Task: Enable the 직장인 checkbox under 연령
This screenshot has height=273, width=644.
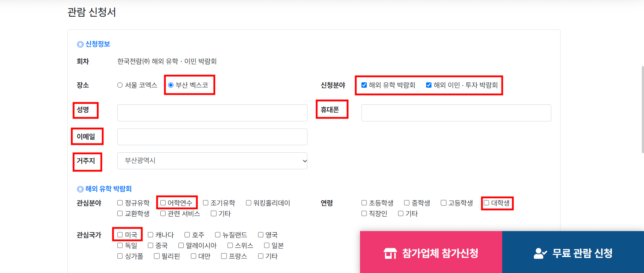Action: pos(364,213)
